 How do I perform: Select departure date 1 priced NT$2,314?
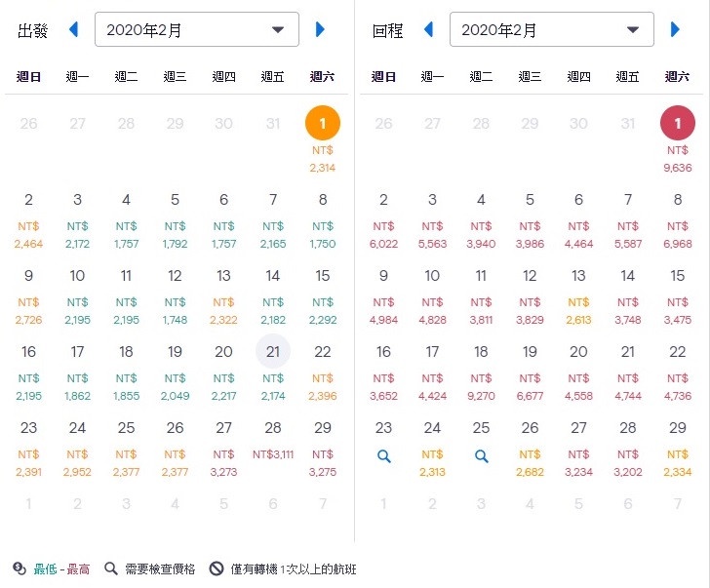[323, 140]
